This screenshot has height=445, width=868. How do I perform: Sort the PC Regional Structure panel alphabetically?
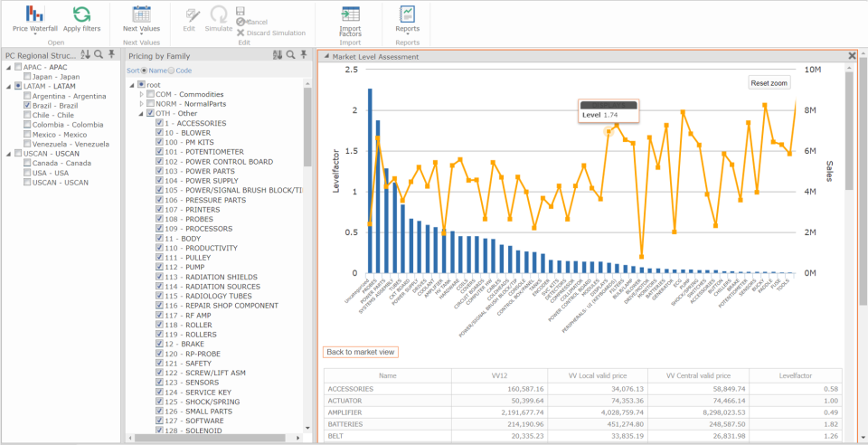tap(85, 54)
